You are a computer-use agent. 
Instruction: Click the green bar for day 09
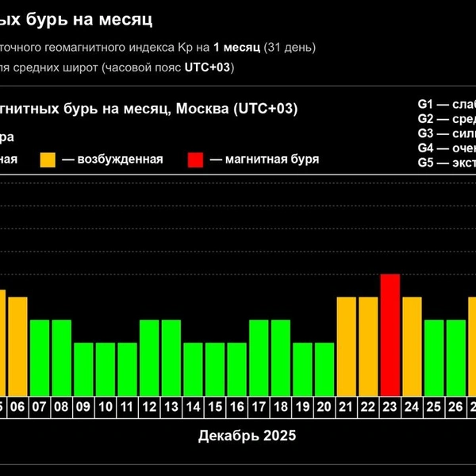tap(83, 370)
